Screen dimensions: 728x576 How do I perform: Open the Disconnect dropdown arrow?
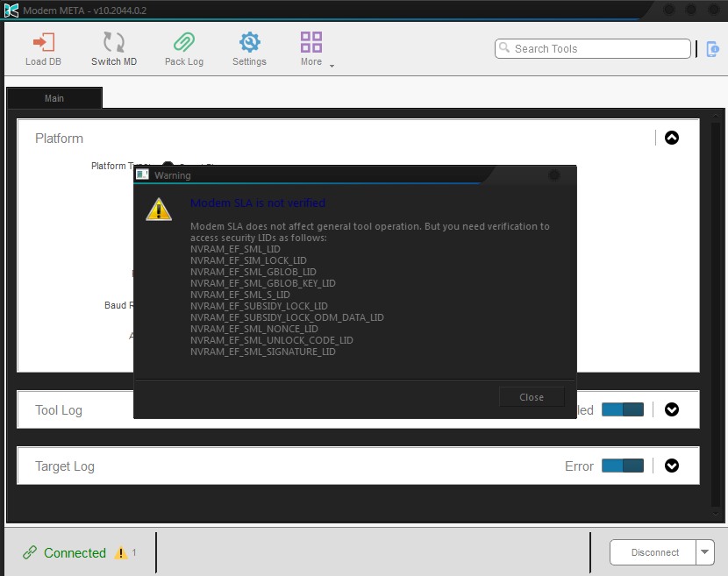705,552
